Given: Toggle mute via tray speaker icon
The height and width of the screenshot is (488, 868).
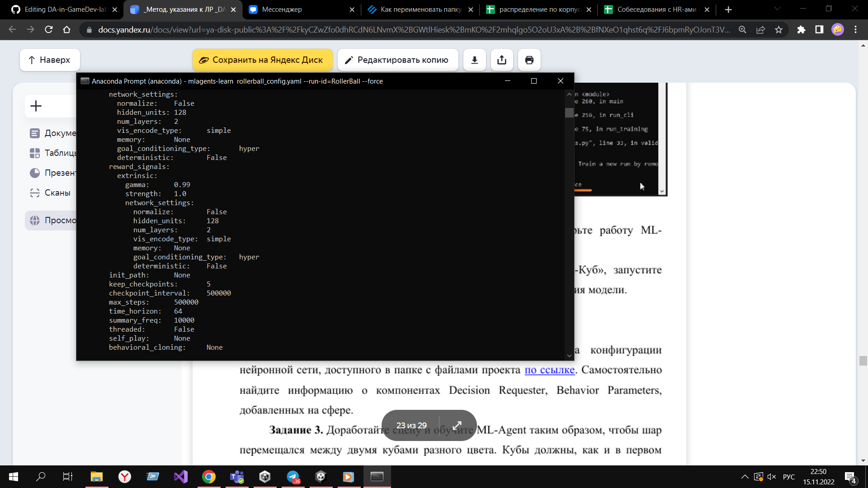Looking at the screenshot, I should (x=771, y=477).
